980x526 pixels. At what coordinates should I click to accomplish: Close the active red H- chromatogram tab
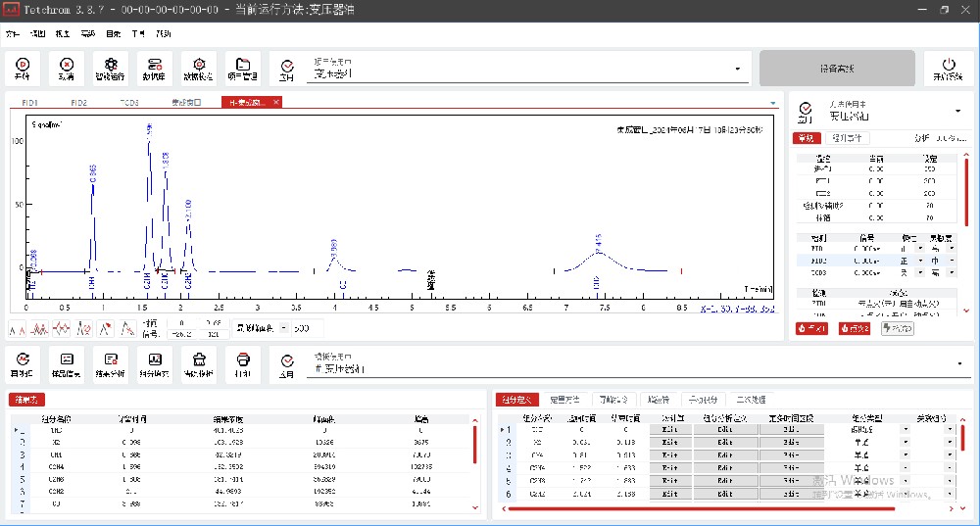(277, 102)
